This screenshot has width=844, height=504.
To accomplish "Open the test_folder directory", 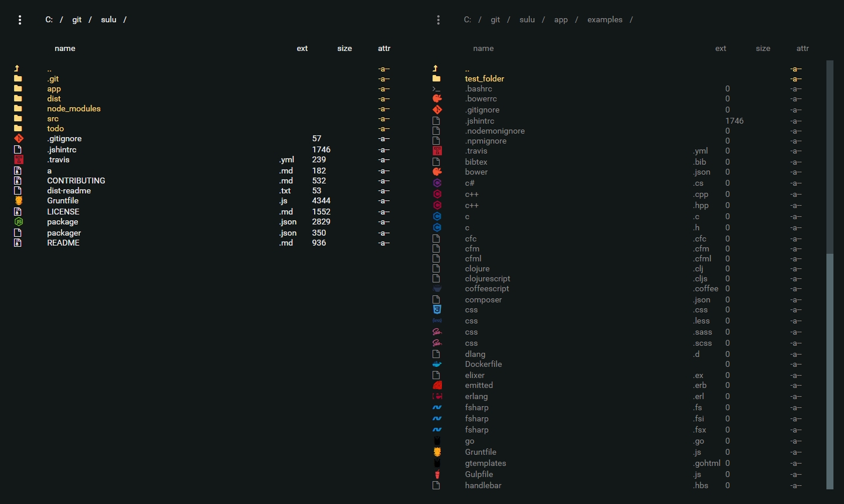I will pos(485,79).
